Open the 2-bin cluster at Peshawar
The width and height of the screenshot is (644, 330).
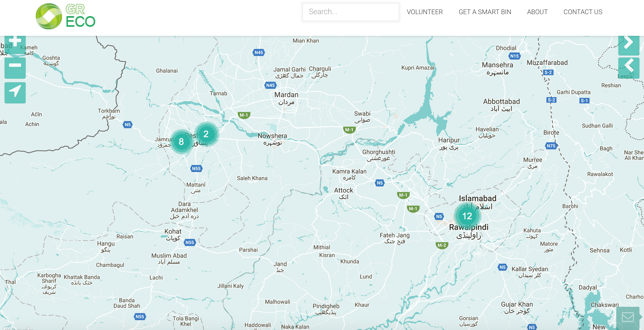coord(206,134)
